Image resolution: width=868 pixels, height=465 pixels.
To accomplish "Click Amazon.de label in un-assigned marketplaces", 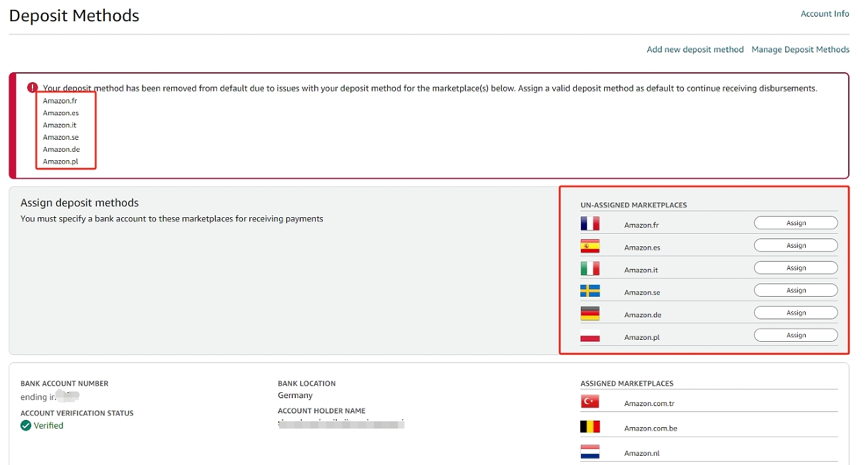I will tap(643, 315).
